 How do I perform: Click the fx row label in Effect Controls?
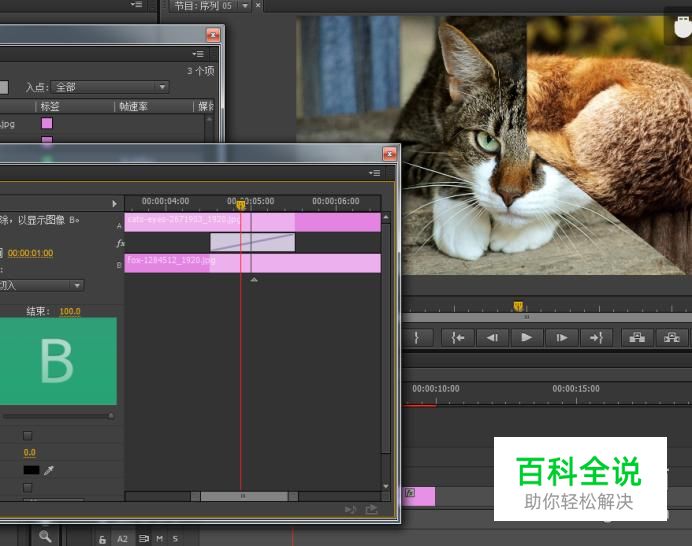point(120,243)
